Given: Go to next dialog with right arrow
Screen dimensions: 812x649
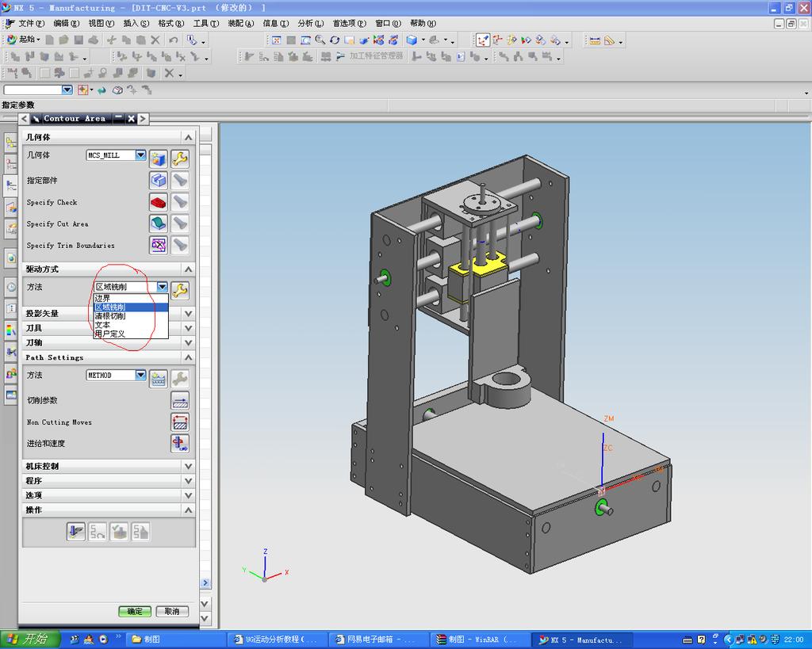Looking at the screenshot, I should coord(143,119).
